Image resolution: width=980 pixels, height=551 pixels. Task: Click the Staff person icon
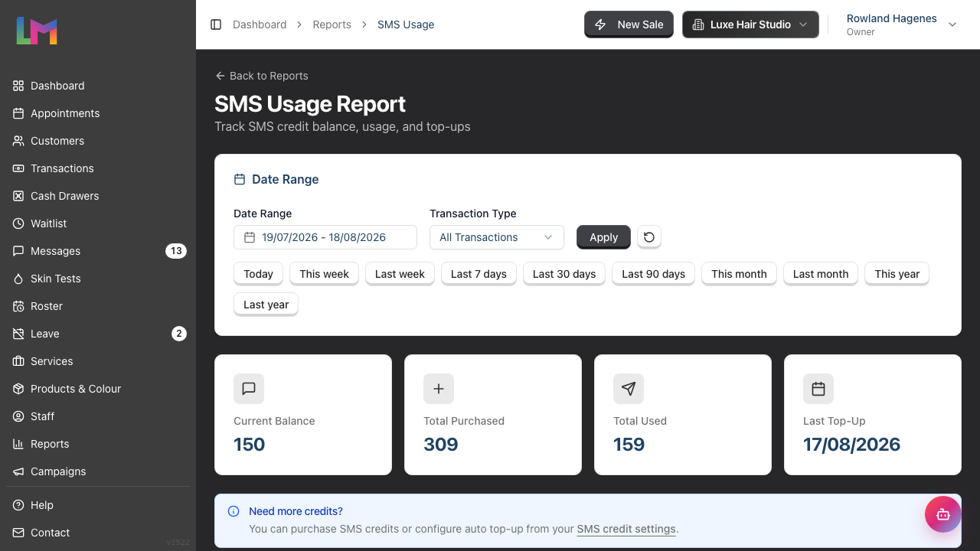point(18,416)
